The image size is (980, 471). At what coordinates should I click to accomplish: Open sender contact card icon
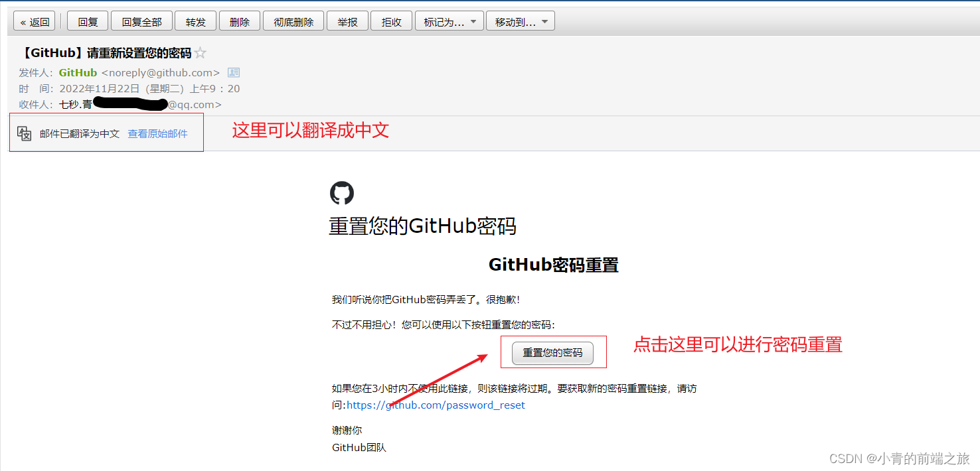[x=234, y=72]
